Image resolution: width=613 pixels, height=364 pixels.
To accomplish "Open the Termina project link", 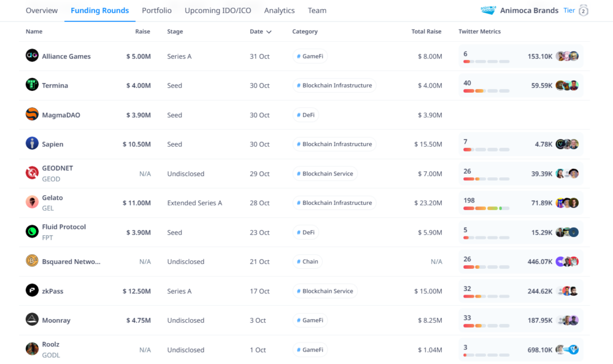I will point(55,85).
